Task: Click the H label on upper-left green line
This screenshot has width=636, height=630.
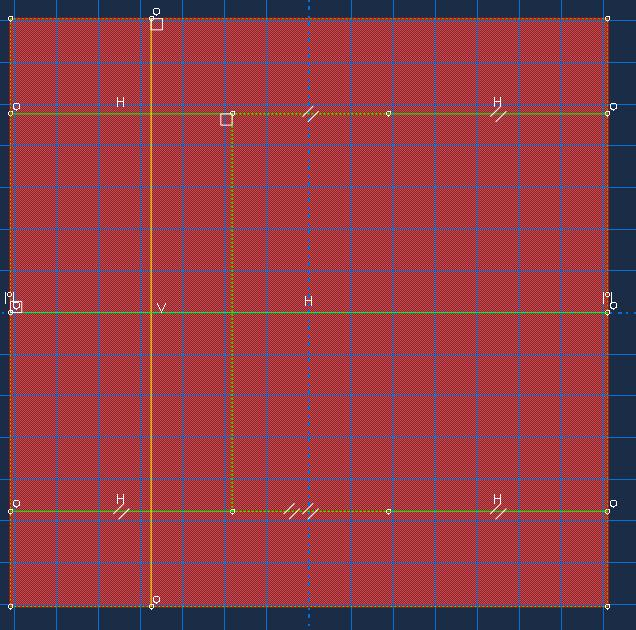Action: (120, 102)
